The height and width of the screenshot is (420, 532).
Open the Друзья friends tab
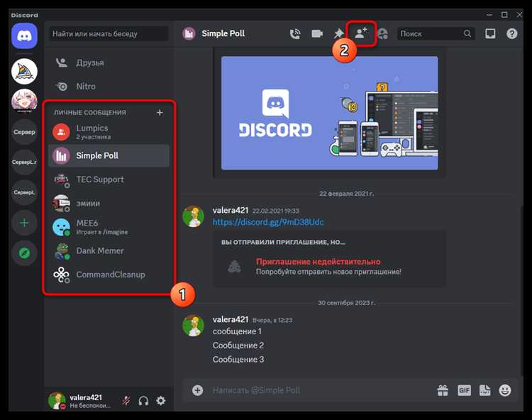(x=109, y=62)
